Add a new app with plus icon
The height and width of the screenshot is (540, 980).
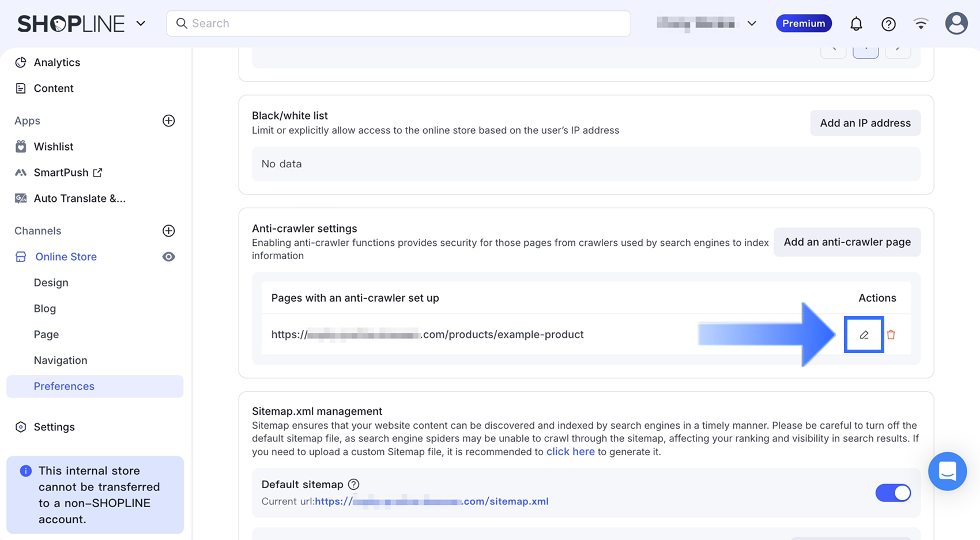pyautogui.click(x=168, y=121)
